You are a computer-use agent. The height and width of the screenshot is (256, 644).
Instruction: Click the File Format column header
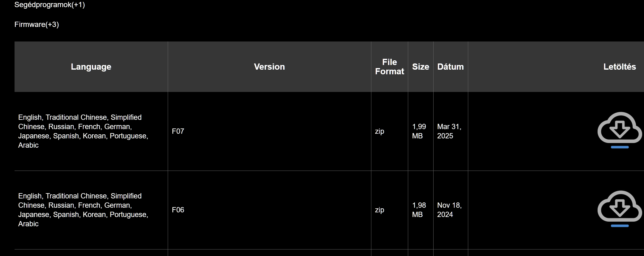pyautogui.click(x=390, y=67)
